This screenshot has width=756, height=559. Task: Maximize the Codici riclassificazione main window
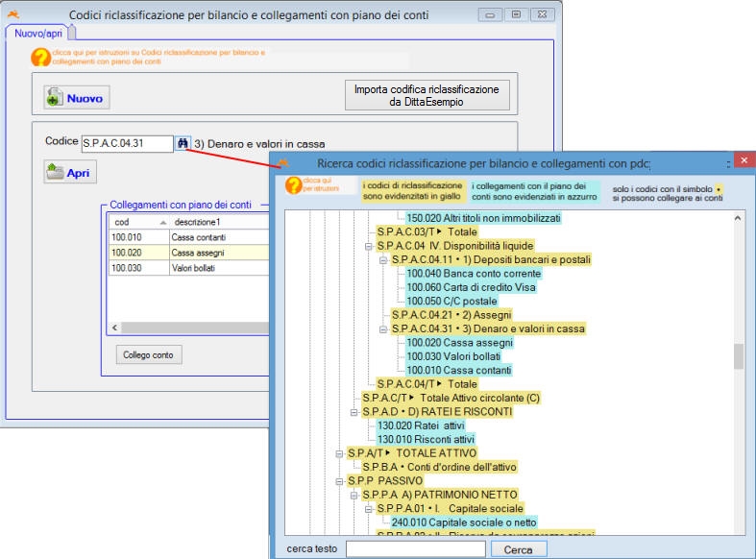[516, 14]
